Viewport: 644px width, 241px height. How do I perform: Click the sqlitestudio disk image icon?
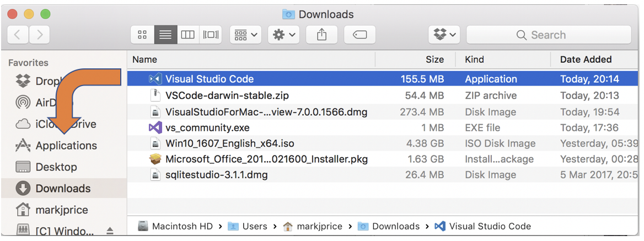pos(155,175)
